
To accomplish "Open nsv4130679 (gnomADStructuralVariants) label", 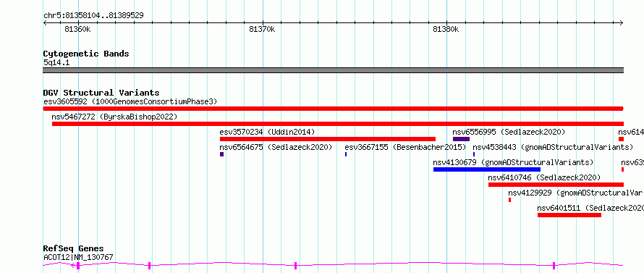I will (x=514, y=162).
